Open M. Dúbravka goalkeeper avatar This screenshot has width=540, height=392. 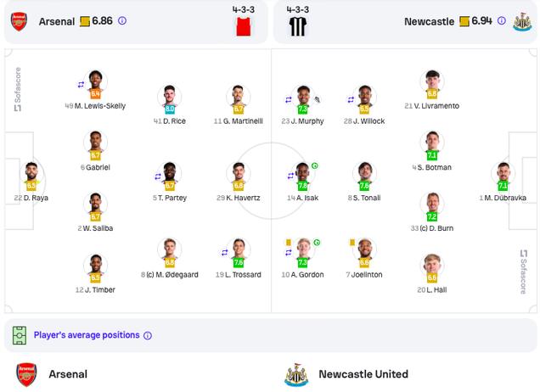coord(503,172)
